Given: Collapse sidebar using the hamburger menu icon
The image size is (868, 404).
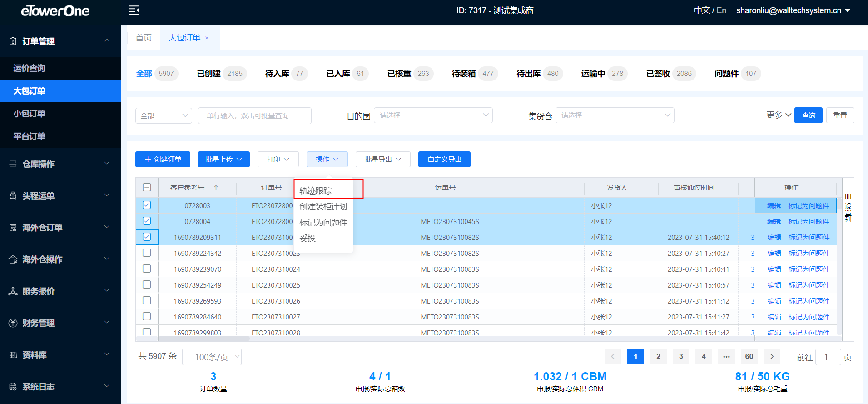Looking at the screenshot, I should click(x=134, y=10).
